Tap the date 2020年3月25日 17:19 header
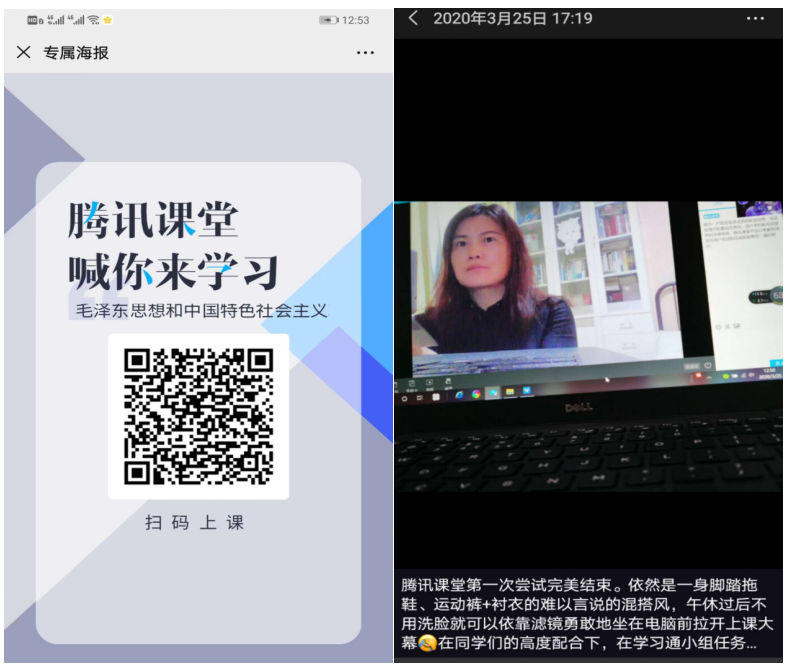Screen dimensions: 792x669 click(513, 19)
